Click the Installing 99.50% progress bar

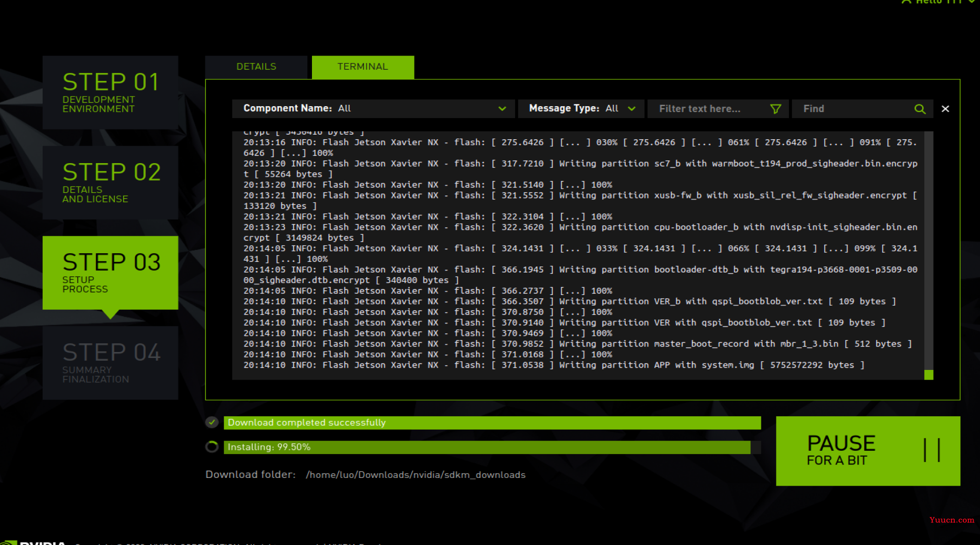(492, 447)
